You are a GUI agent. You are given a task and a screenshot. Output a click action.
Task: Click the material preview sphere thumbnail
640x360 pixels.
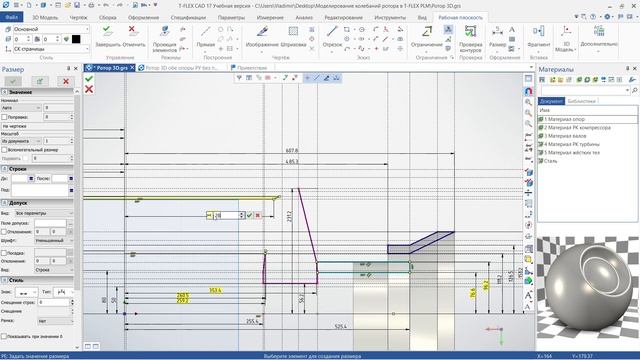588,287
